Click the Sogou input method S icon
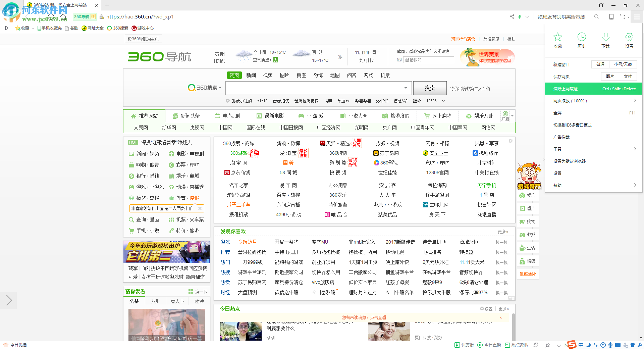644x349 pixels. click(572, 345)
